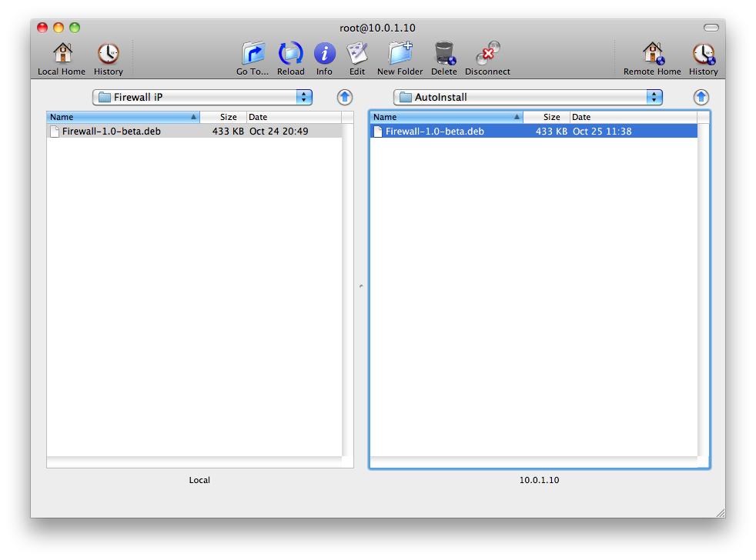The image size is (756, 560).
Task: Reload the directory listing
Action: pyautogui.click(x=291, y=54)
